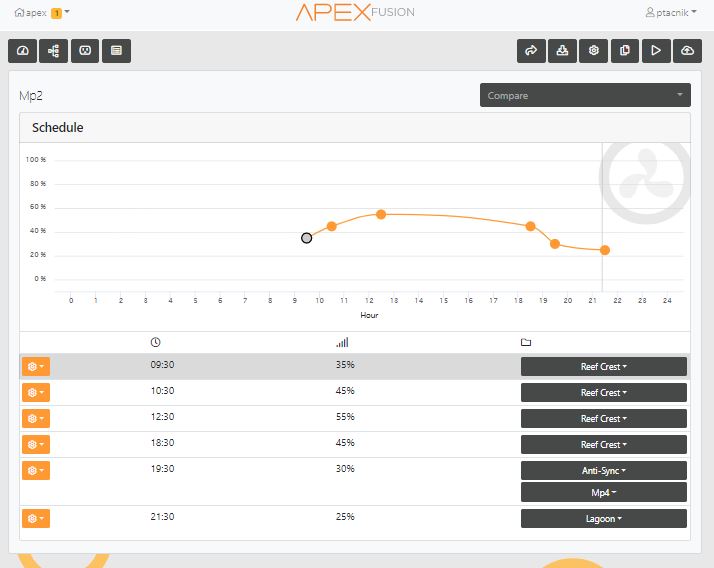This screenshot has height=568, width=714.
Task: Open the ptacnik user menu
Action: click(671, 12)
